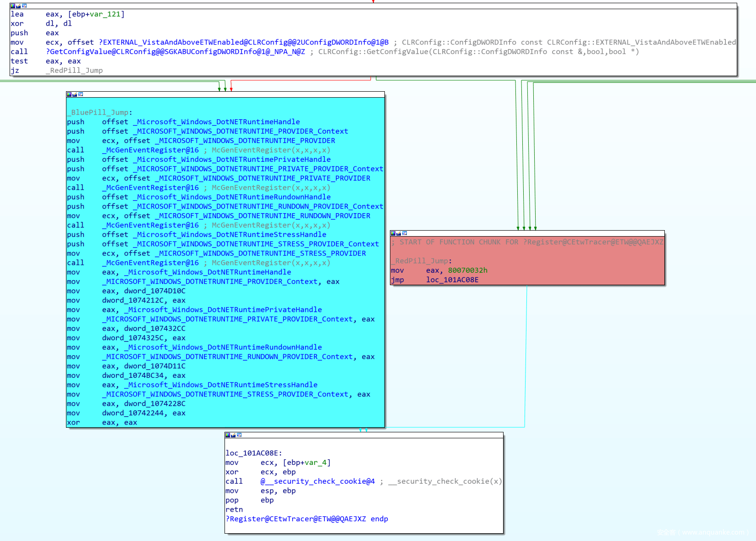Select dword_1074325C operand
This screenshot has height=541, width=756.
(x=133, y=338)
